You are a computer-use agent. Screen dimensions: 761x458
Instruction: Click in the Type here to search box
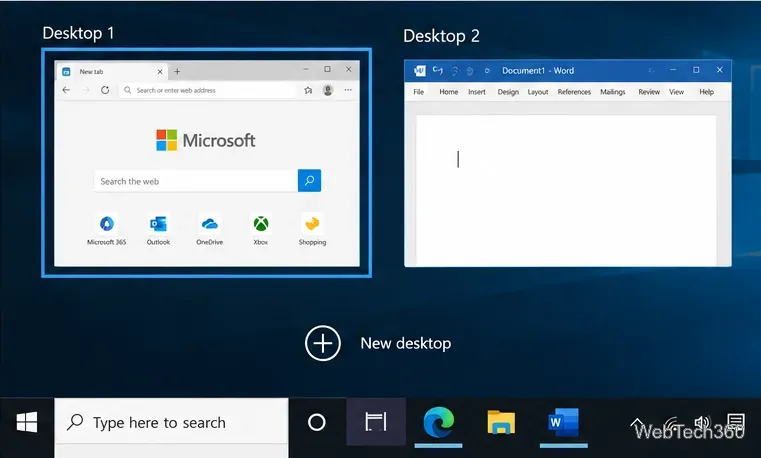171,423
